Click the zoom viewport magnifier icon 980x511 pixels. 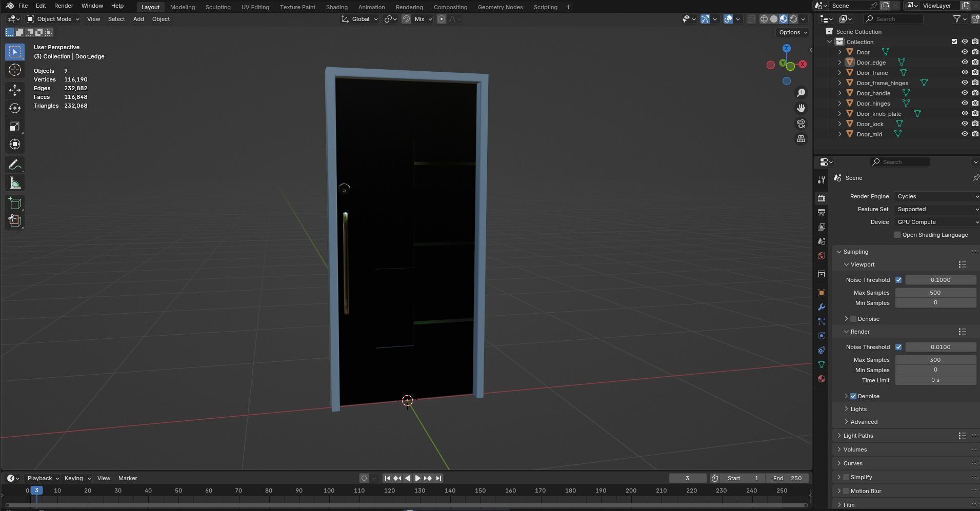click(801, 93)
